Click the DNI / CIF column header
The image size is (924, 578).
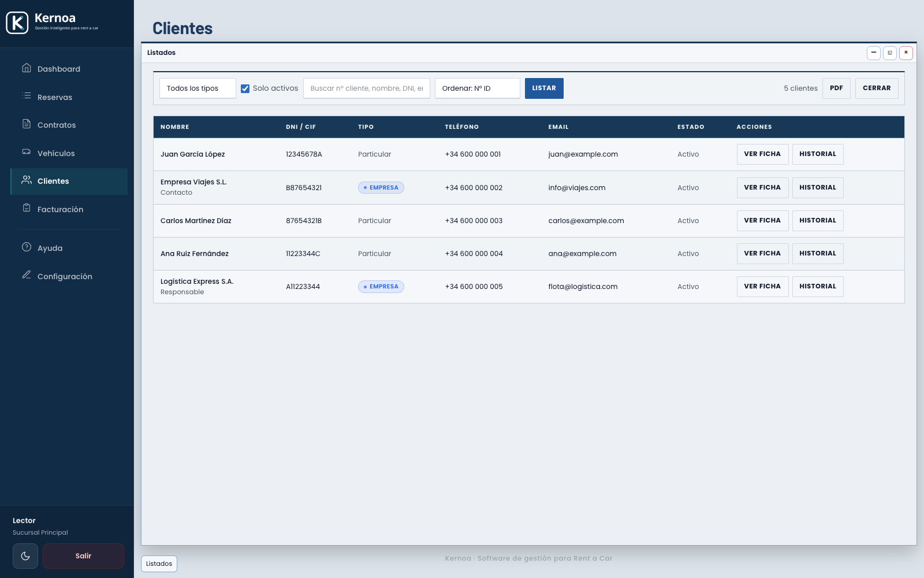pos(301,127)
